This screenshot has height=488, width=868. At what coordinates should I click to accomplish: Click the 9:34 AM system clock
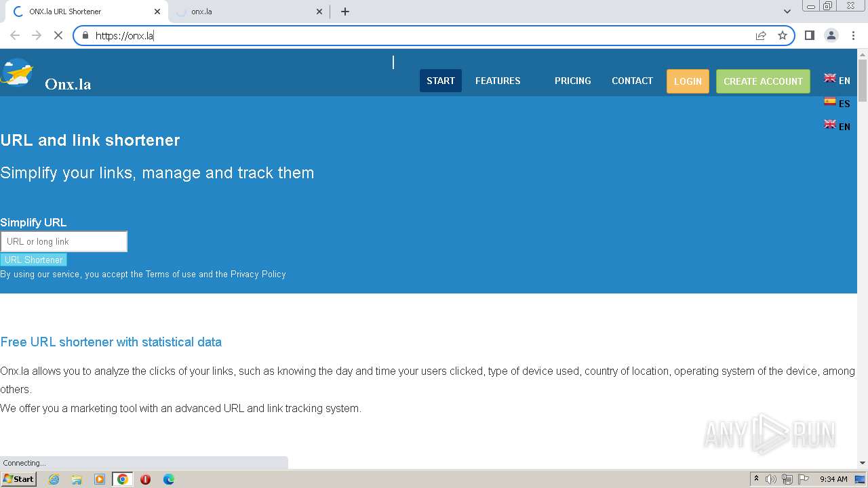(833, 479)
